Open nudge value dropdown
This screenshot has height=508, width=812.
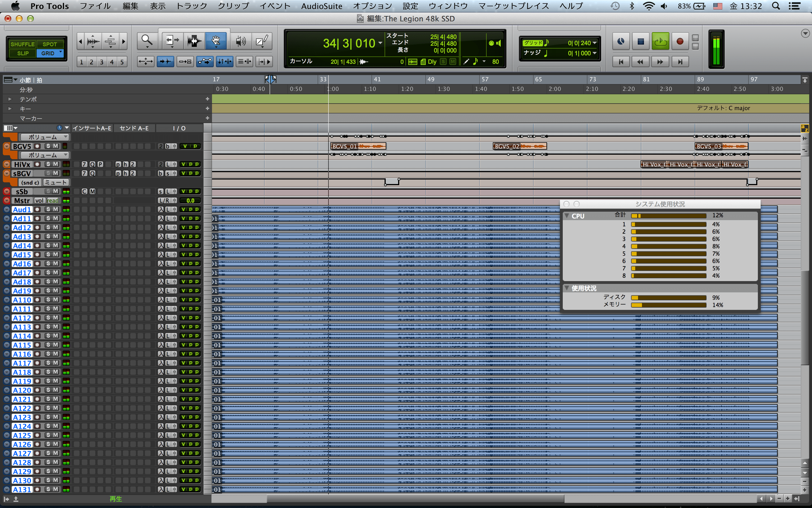click(x=595, y=53)
